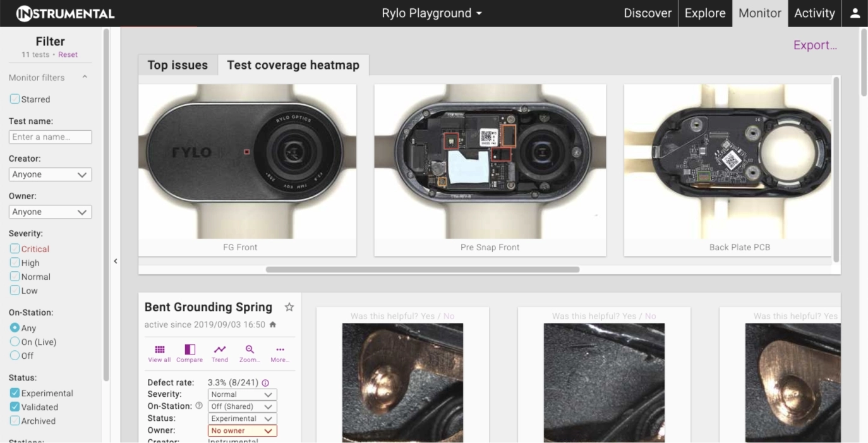
Task: Go to the Explore page
Action: coord(705,13)
